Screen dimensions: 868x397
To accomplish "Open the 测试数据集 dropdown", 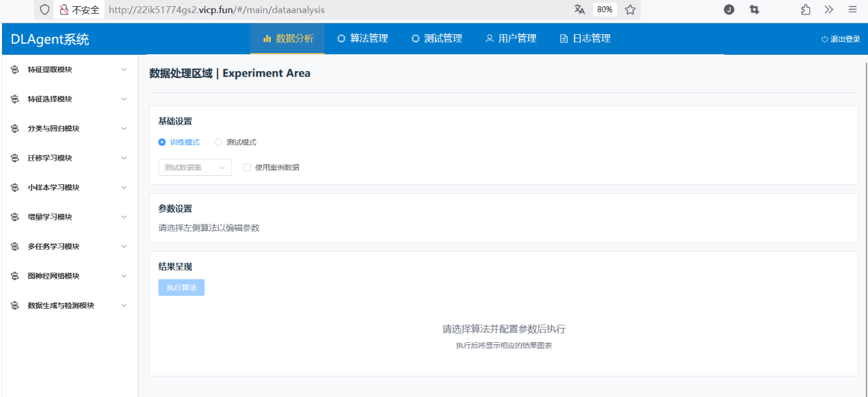I will click(195, 167).
